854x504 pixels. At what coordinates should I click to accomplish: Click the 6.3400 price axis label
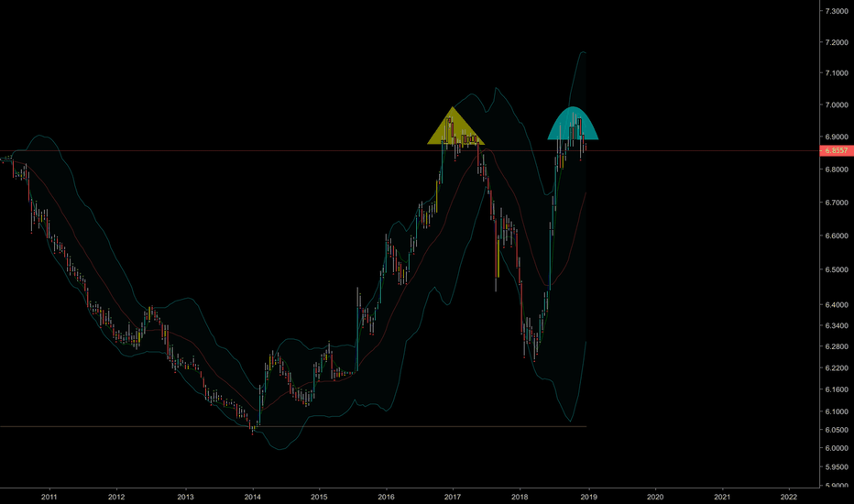pyautogui.click(x=837, y=325)
